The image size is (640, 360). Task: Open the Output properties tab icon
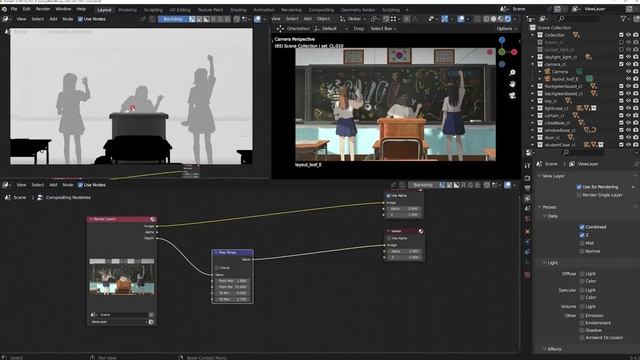coord(527,188)
